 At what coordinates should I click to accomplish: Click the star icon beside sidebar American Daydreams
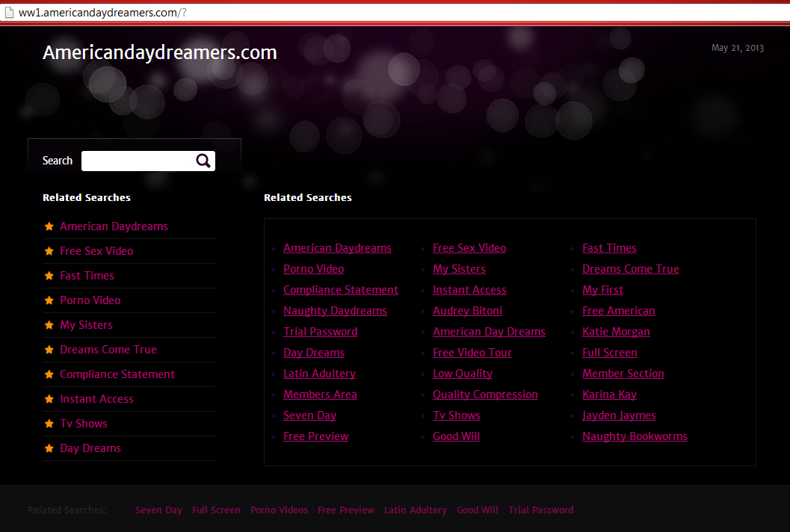(x=49, y=226)
